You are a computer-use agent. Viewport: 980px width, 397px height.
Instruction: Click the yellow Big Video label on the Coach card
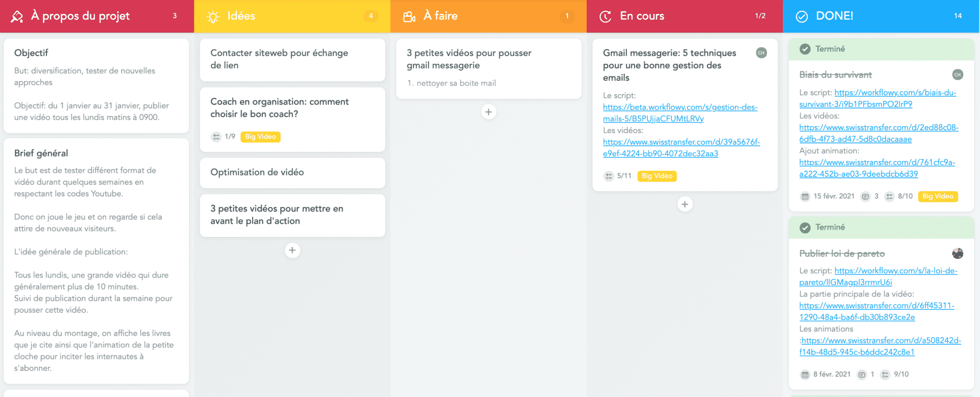260,137
